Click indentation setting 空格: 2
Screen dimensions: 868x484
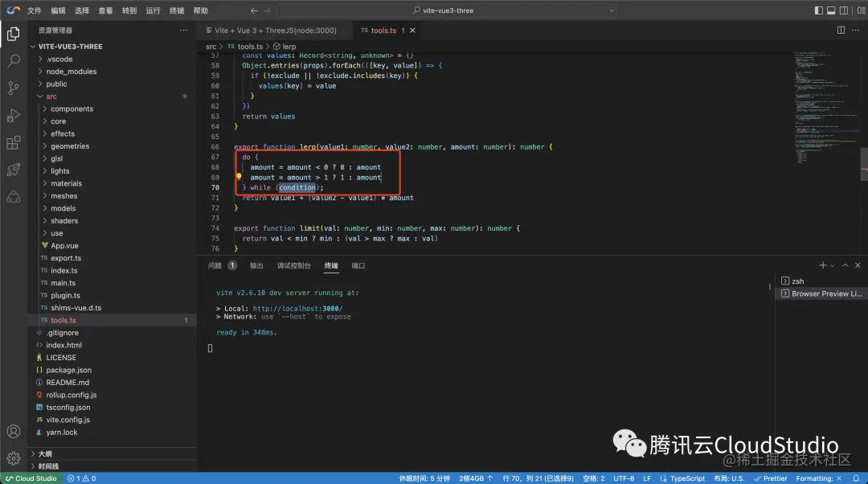click(593, 478)
